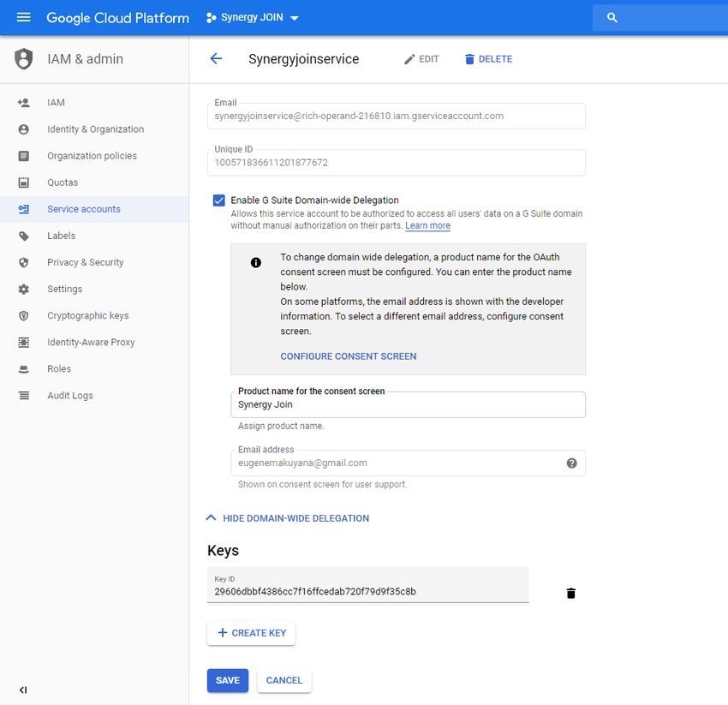The height and width of the screenshot is (705, 728).
Task: Click the Roles hat icon
Action: [x=24, y=369]
